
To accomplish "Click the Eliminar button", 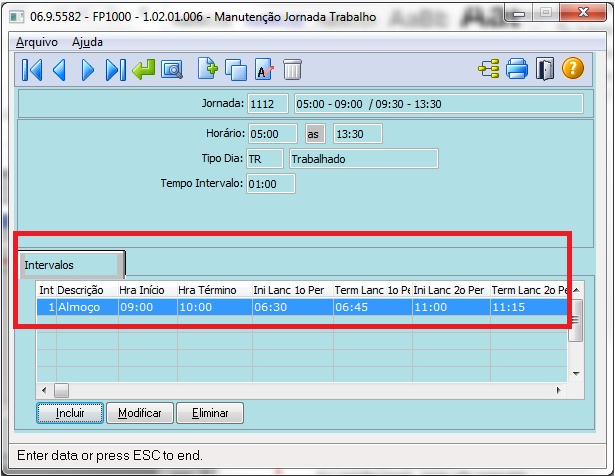I will click(x=210, y=413).
